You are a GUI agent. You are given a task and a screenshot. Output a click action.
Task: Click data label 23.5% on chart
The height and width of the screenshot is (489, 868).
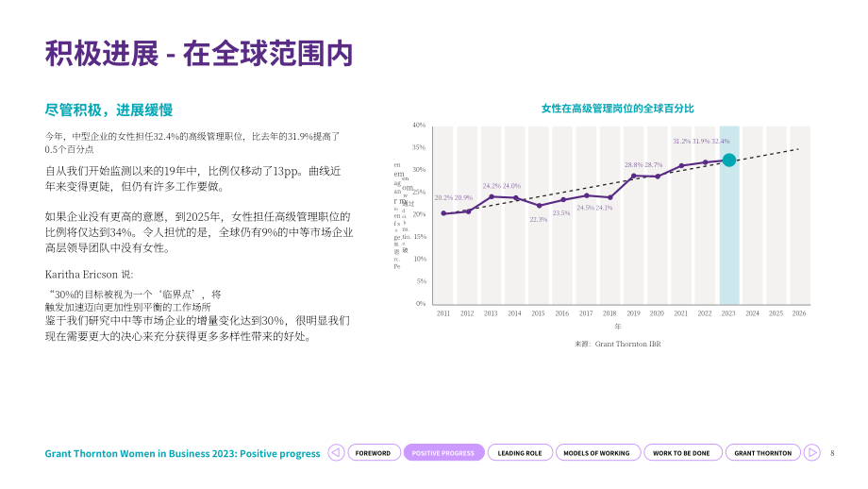(x=560, y=213)
